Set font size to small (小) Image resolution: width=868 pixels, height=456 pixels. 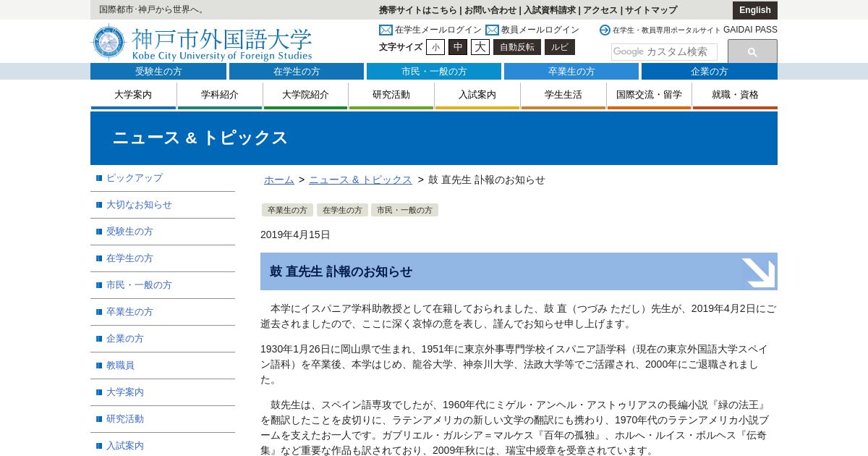click(435, 47)
